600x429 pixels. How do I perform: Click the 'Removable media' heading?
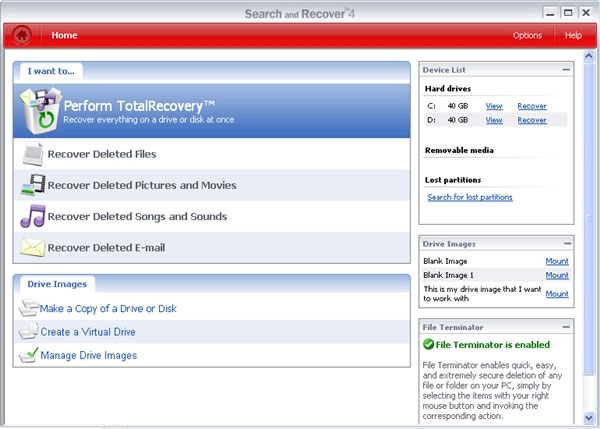coord(459,150)
